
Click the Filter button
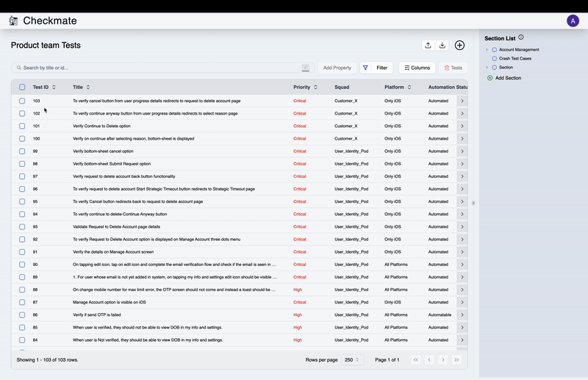tap(376, 68)
